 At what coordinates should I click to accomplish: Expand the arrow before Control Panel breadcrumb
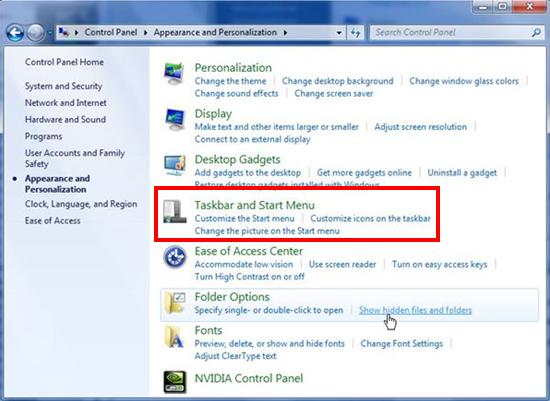point(76,33)
